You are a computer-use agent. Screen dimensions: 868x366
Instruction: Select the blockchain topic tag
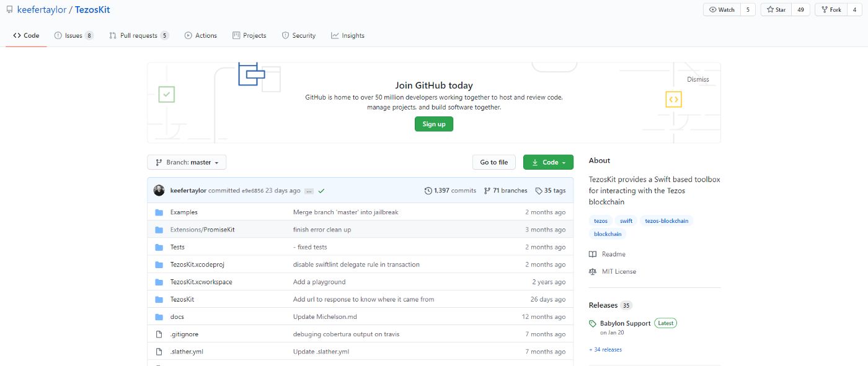tap(608, 234)
